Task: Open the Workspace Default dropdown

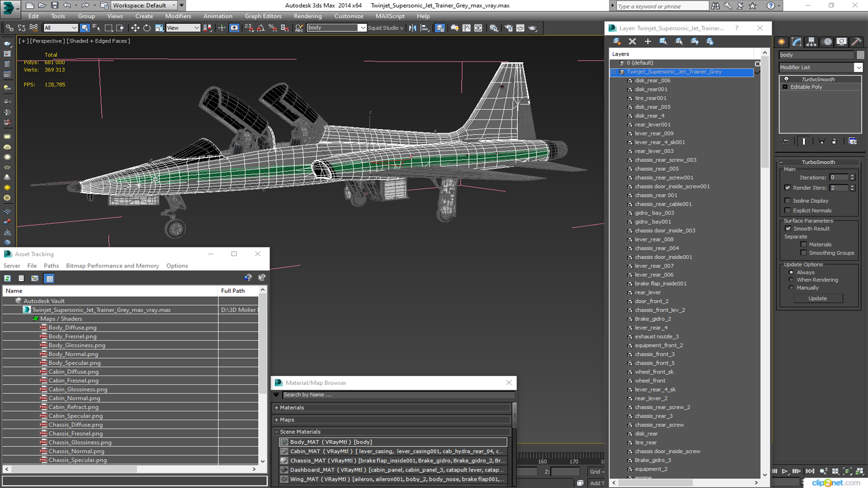Action: (144, 5)
